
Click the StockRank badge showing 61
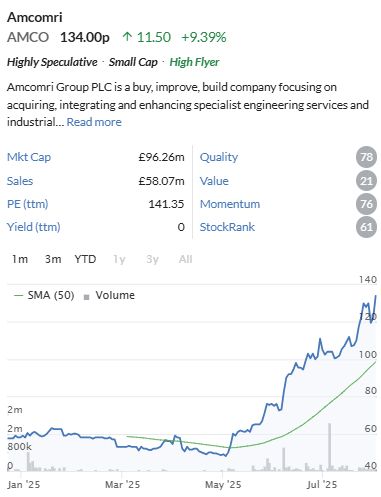[366, 227]
